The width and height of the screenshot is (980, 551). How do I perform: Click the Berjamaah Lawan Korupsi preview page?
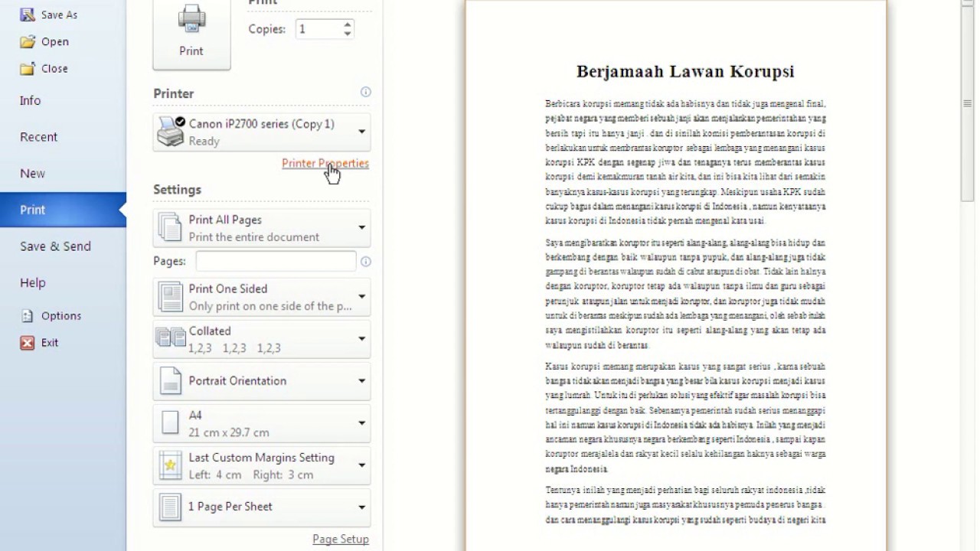[676, 275]
